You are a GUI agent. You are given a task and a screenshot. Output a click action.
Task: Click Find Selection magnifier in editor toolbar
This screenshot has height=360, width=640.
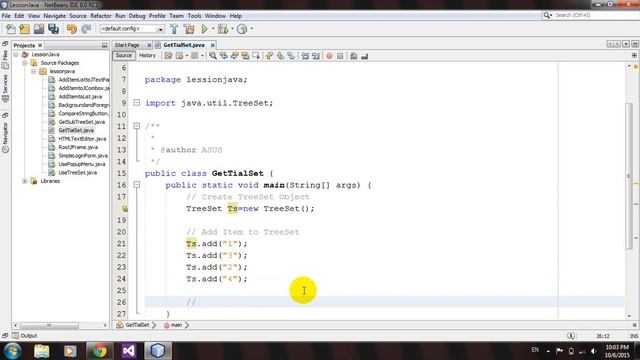pyautogui.click(x=213, y=56)
